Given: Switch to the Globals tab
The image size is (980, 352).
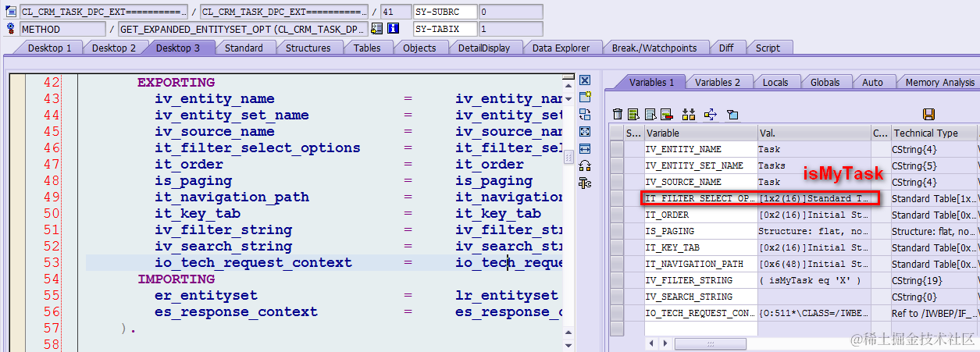Looking at the screenshot, I should [x=825, y=82].
